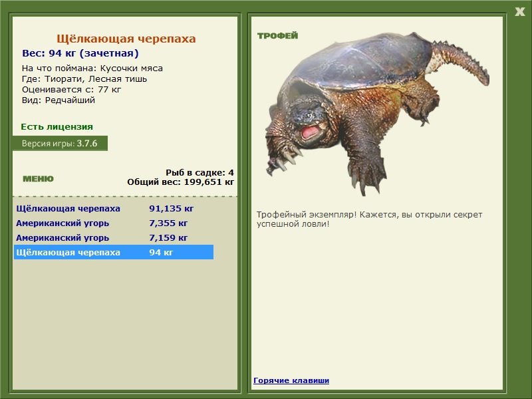Click the Оценивается с: 77 кг line
This screenshot has width=532, height=399.
[71, 89]
